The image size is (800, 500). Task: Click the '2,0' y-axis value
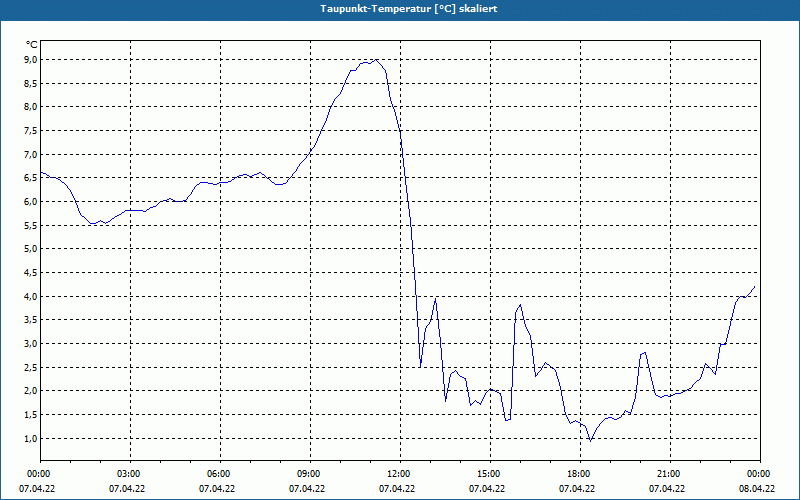click(31, 391)
